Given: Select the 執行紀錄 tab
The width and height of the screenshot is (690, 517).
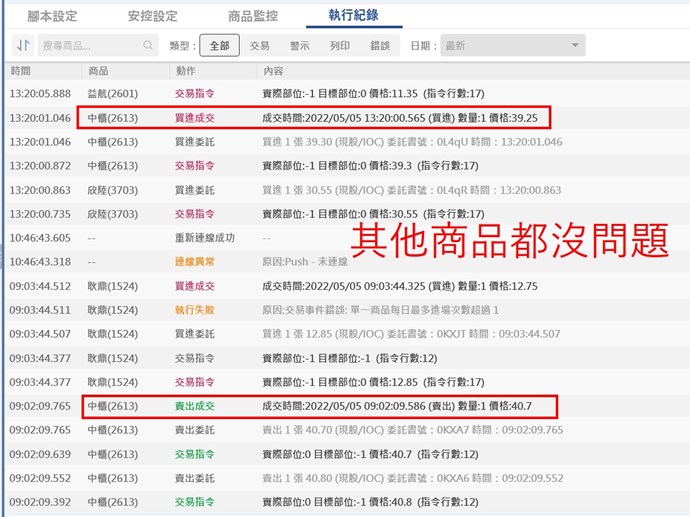Looking at the screenshot, I should [x=353, y=16].
